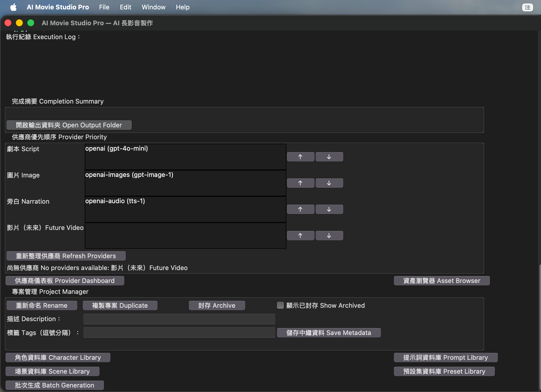Viewport: 541px width, 392px height.
Task: Open the Apple menu
Action: (14, 7)
